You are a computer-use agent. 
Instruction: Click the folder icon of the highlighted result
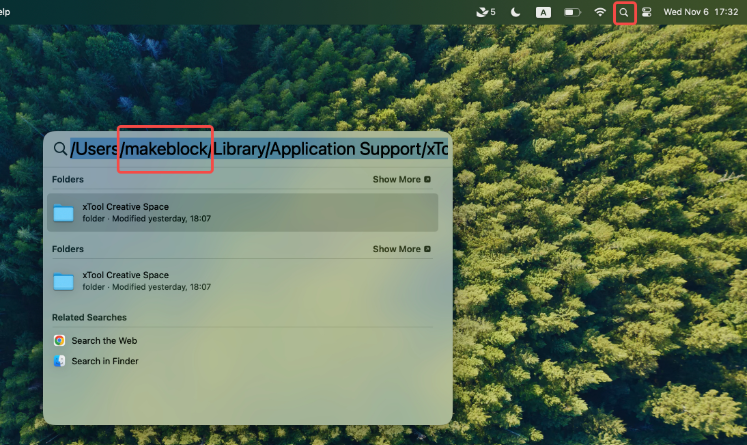click(63, 213)
